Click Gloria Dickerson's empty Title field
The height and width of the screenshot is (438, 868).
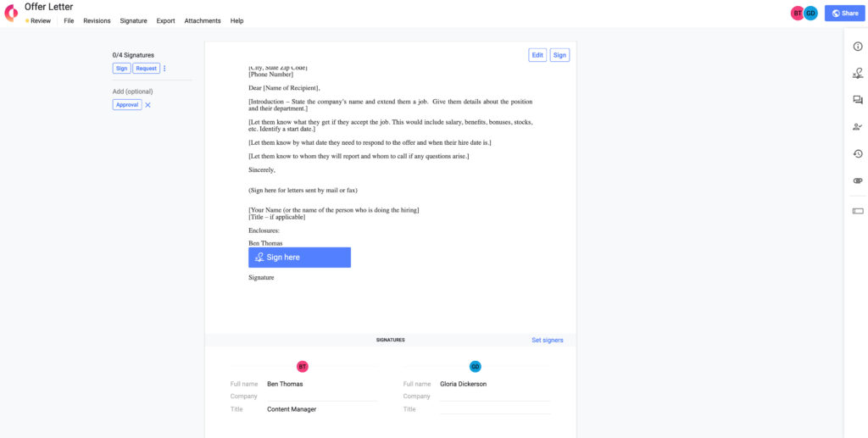point(495,409)
